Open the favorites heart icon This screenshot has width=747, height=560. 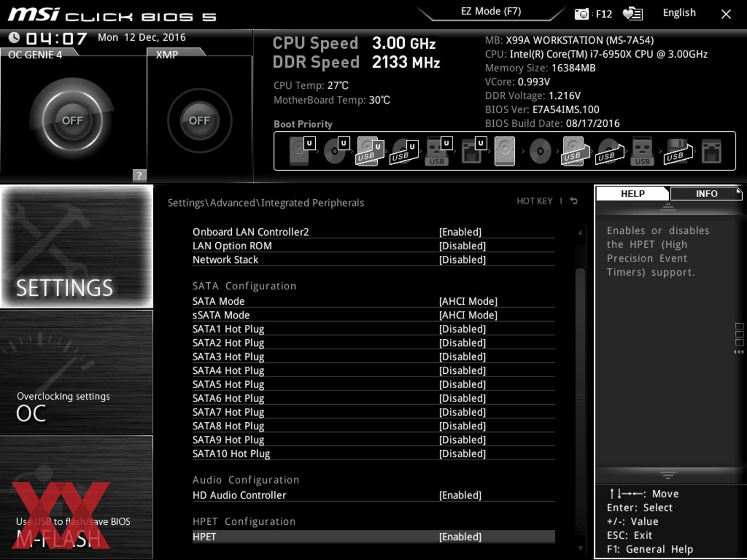click(x=633, y=14)
